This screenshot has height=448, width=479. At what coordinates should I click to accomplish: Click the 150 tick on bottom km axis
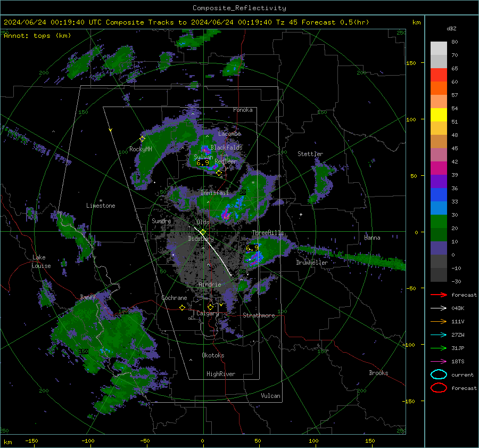370,441
